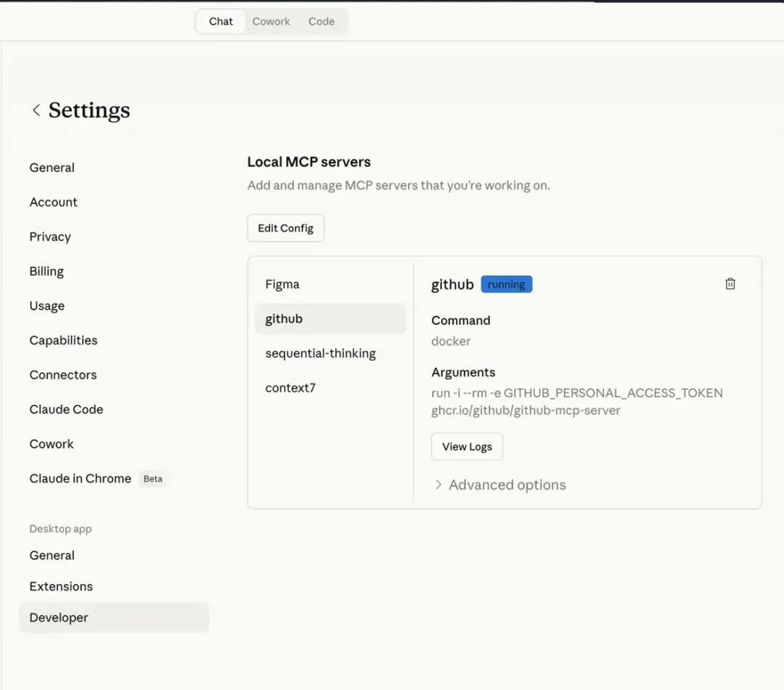Open Extensions under Desktop app

(61, 586)
